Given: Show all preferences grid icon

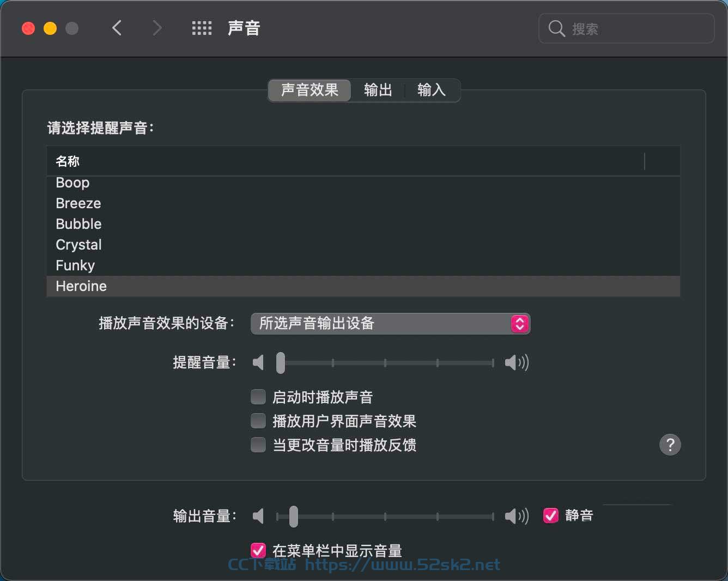Looking at the screenshot, I should 202,28.
